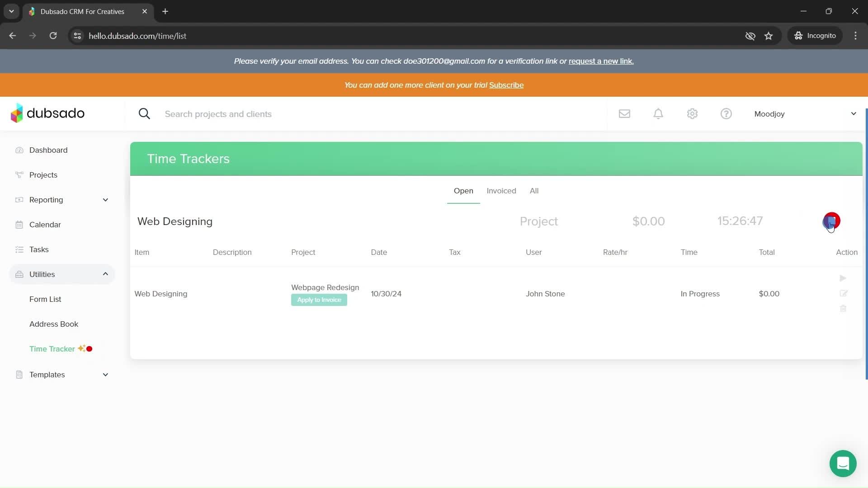
Task: Click the Utilities sidebar icon
Action: click(x=19, y=274)
